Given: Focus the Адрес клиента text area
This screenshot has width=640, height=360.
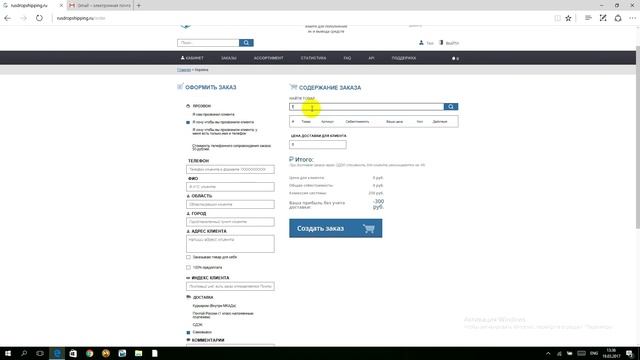Looking at the screenshot, I should click(x=230, y=244).
